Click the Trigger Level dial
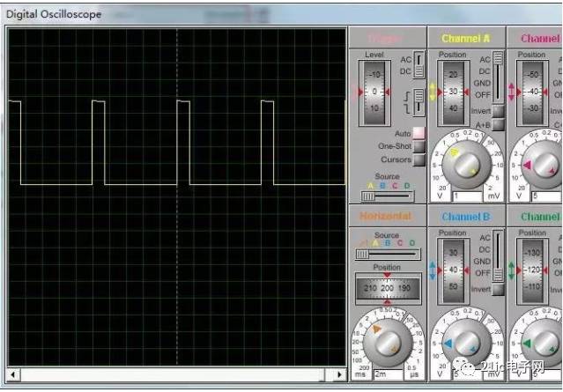Image resolution: width=563 pixels, height=392 pixels. (x=374, y=92)
